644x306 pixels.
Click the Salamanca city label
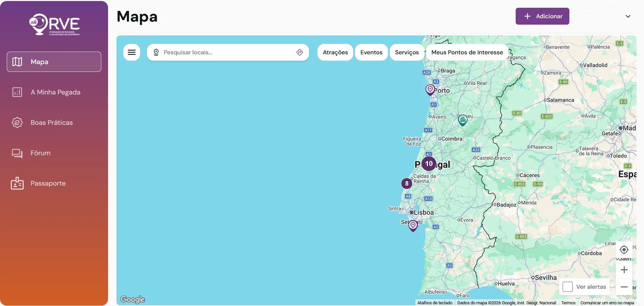click(x=561, y=100)
